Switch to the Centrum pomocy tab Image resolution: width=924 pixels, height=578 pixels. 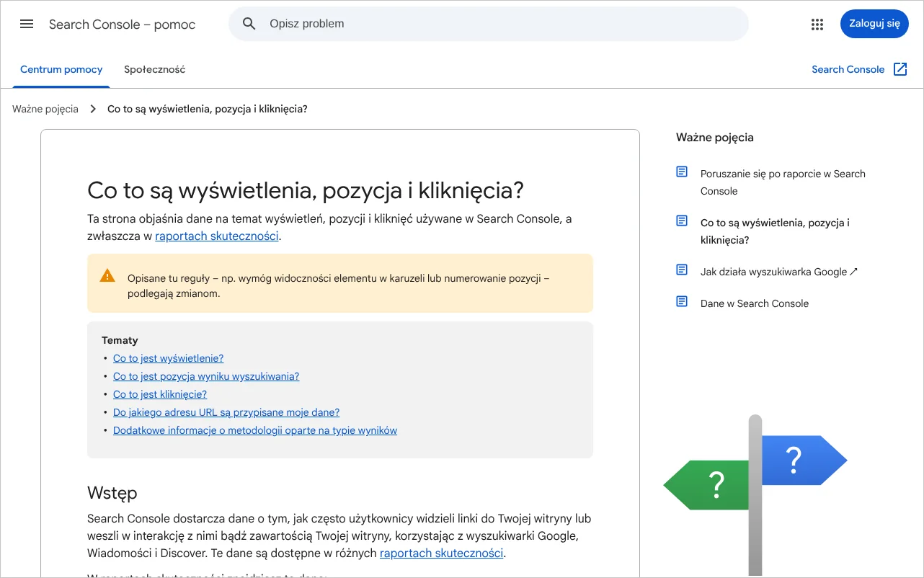click(x=61, y=70)
